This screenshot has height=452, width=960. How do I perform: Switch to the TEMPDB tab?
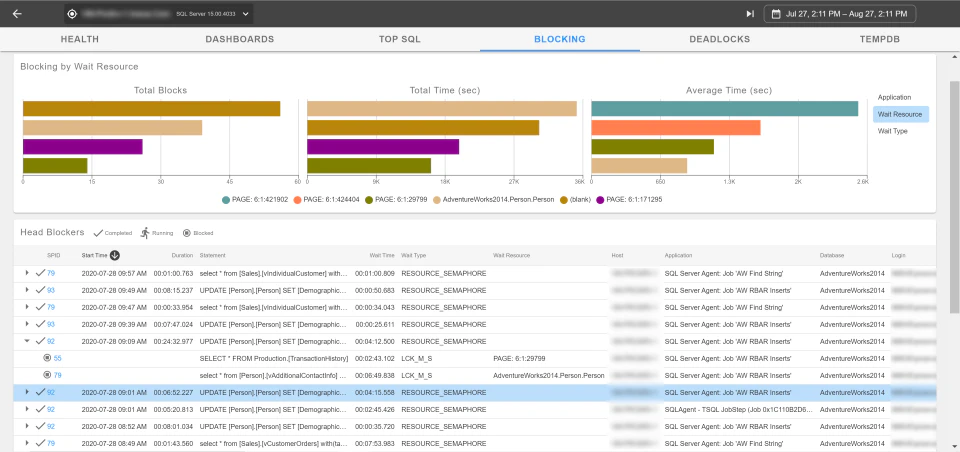(x=880, y=39)
